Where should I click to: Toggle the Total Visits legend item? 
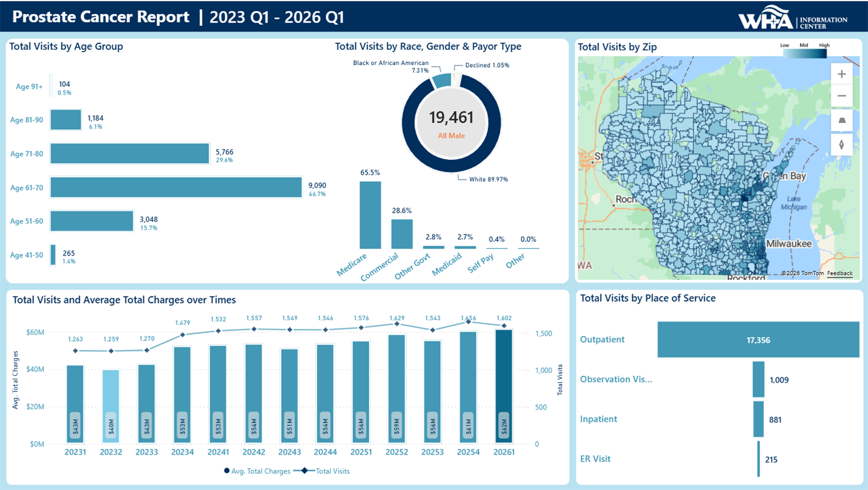click(322, 471)
